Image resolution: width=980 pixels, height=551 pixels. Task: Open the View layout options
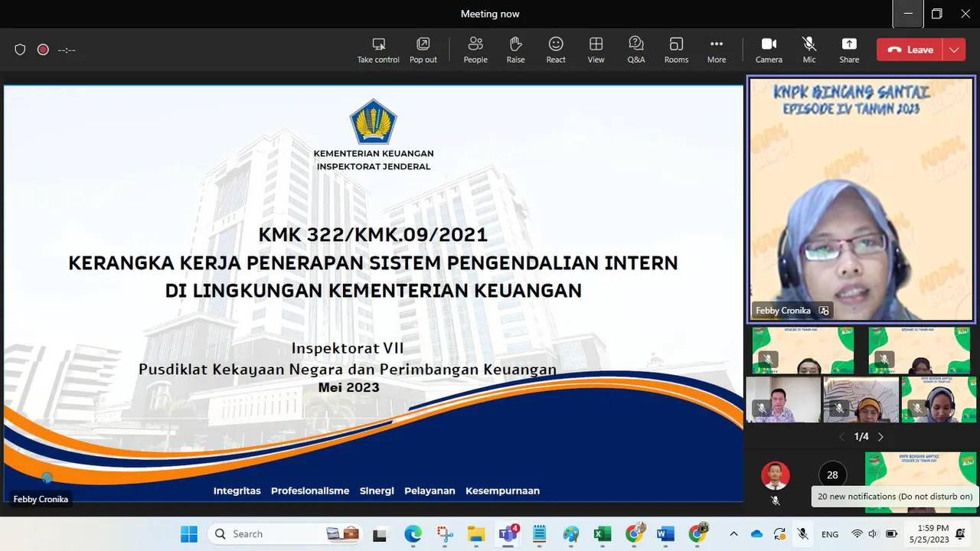(x=596, y=50)
